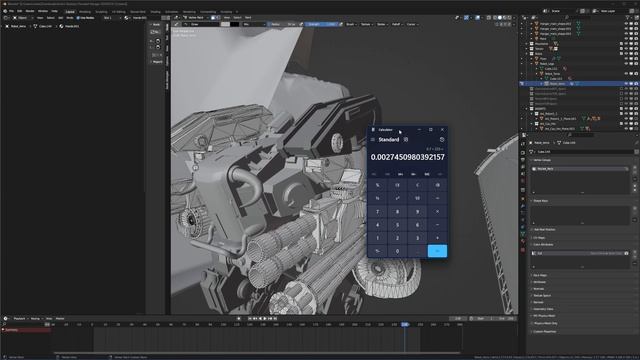
Task: Hide Robot_Torso row eye icon
Action: tap(626, 74)
